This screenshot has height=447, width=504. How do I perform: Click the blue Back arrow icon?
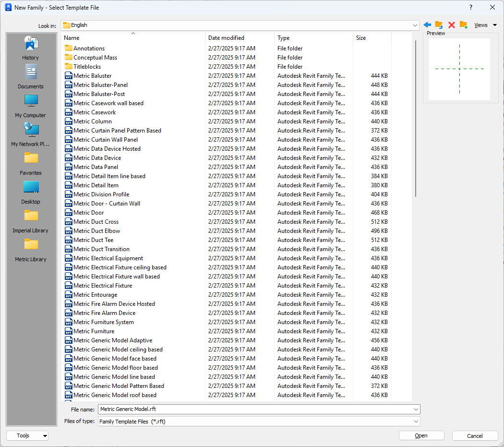click(427, 25)
